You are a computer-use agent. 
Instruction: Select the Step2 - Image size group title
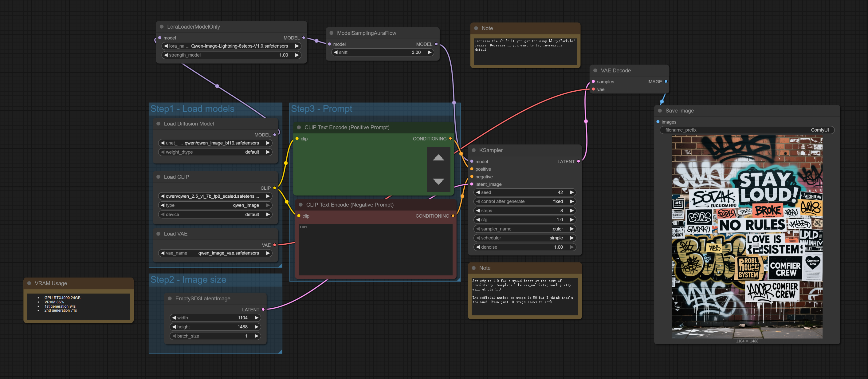click(188, 279)
